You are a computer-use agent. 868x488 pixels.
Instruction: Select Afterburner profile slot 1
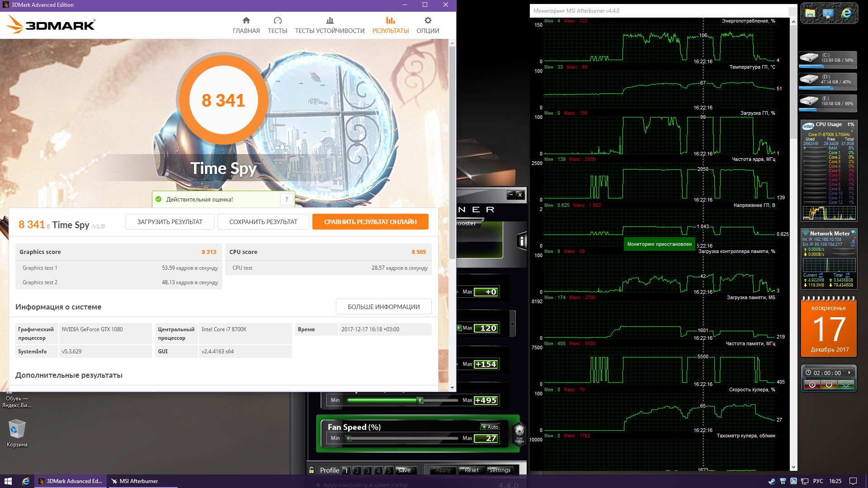(346, 470)
